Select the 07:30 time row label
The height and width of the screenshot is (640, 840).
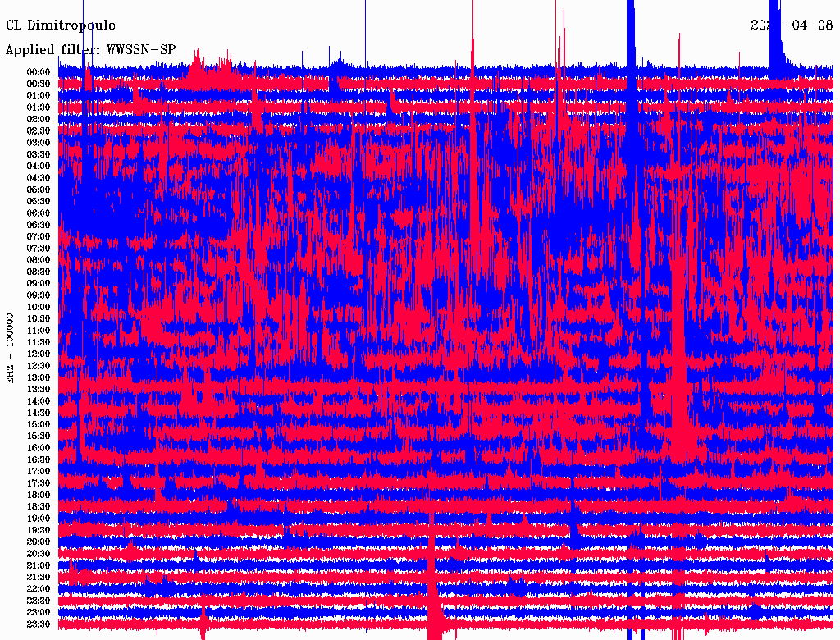[39, 248]
